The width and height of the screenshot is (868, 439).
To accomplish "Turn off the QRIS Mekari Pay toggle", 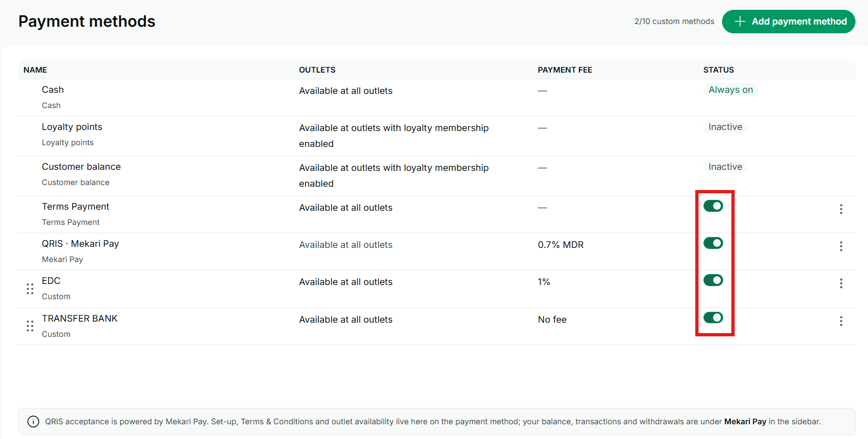I will pos(713,243).
